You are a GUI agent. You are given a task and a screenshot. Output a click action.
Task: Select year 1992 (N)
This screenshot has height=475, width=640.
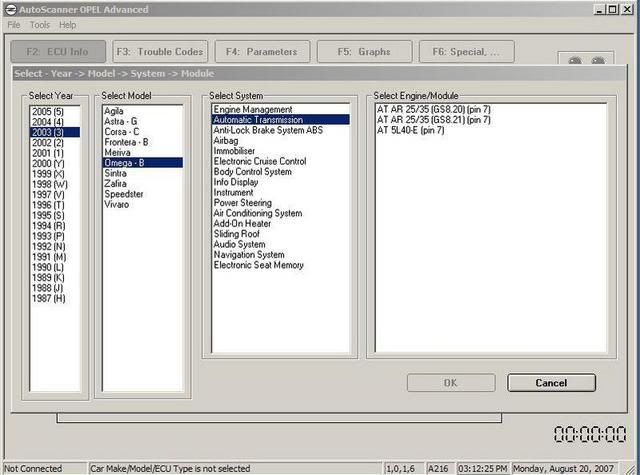[55, 246]
